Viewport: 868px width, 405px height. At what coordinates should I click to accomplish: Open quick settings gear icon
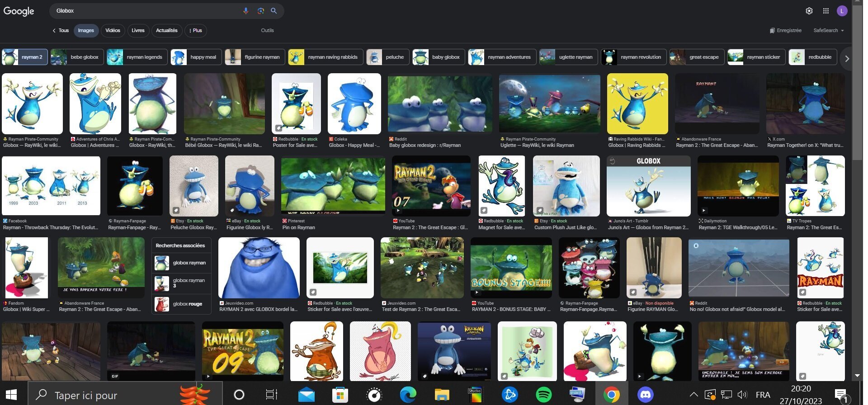pos(809,11)
